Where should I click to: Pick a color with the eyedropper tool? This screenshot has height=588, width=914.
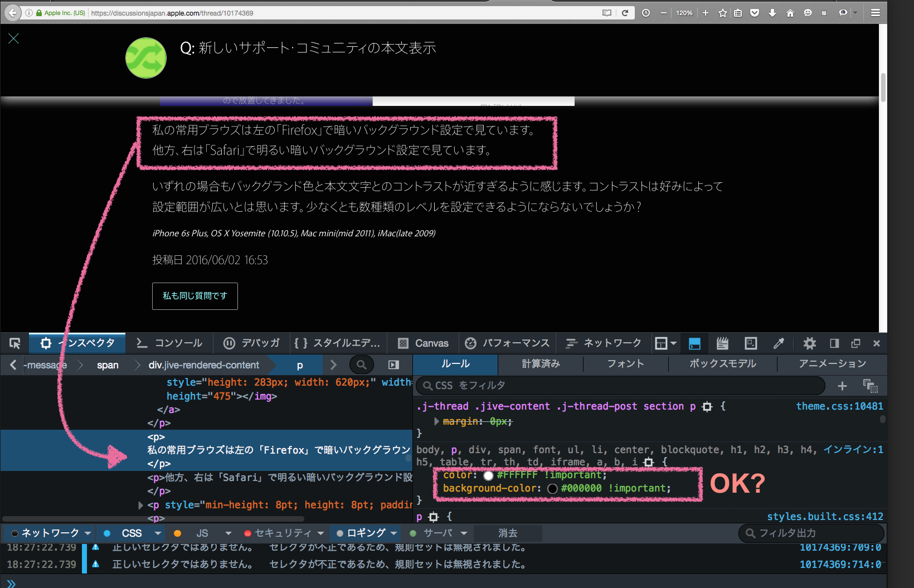coord(779,343)
